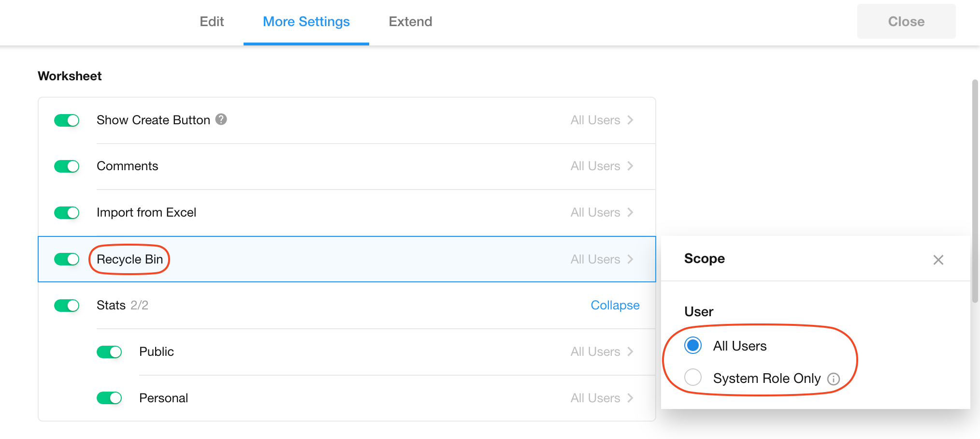
Task: Select the System Role Only radio option
Action: pos(693,377)
